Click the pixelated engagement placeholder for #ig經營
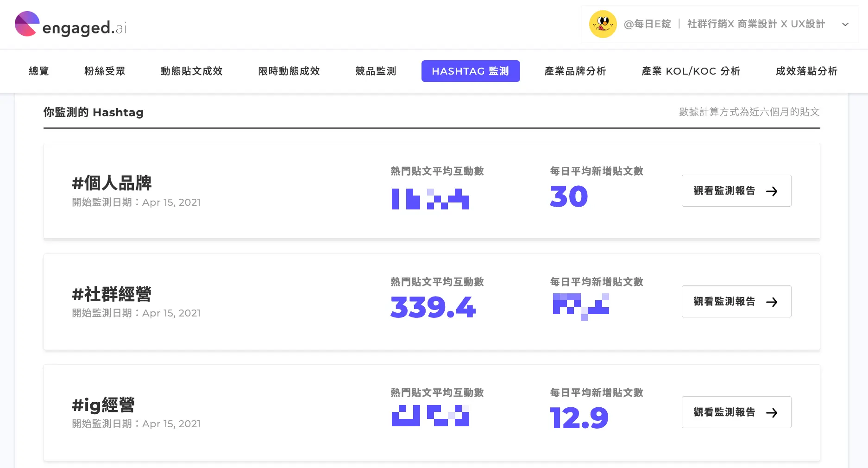Screen dimensions: 868x468 430,416
